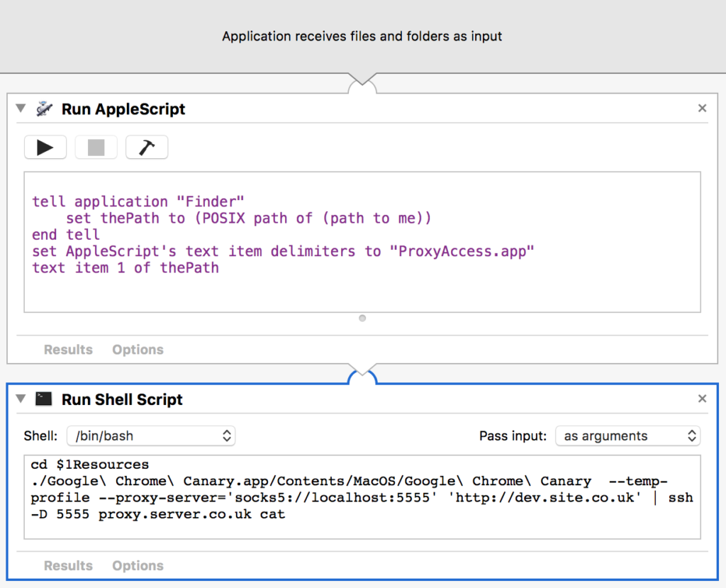This screenshot has width=726, height=588.
Task: Click the AppleScript editor resize handle dot
Action: pos(362,318)
